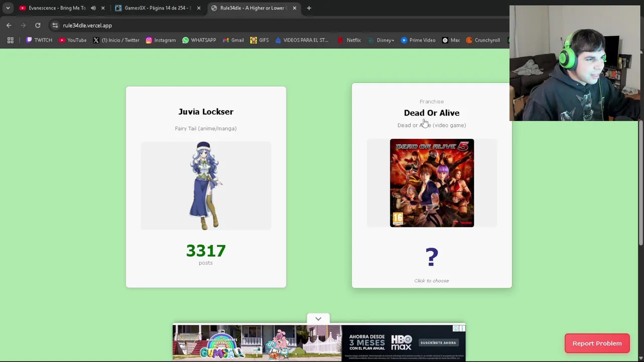Screen dimensions: 644x362
Task: Mute the audio icon on Evanescence tab
Action: [x=93, y=8]
